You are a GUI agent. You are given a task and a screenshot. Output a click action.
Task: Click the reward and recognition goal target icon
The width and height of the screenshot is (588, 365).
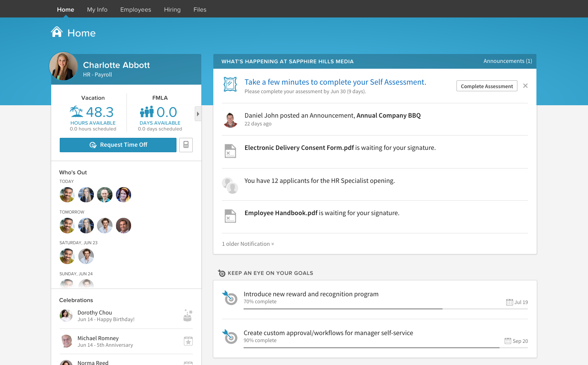tap(230, 298)
